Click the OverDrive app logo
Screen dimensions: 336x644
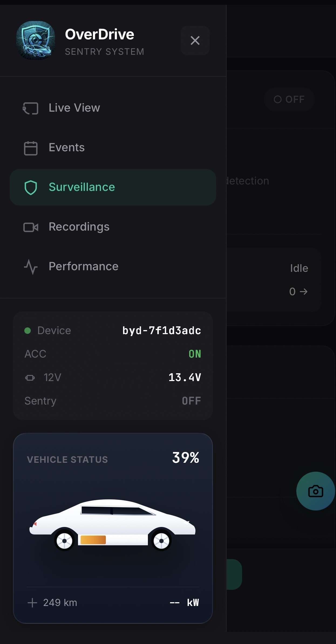pyautogui.click(x=35, y=40)
